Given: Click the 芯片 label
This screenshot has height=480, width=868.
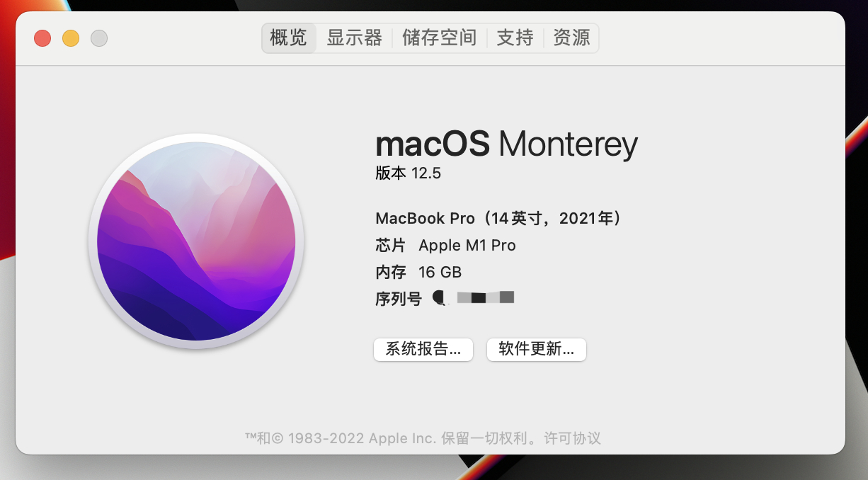Looking at the screenshot, I should (x=391, y=246).
